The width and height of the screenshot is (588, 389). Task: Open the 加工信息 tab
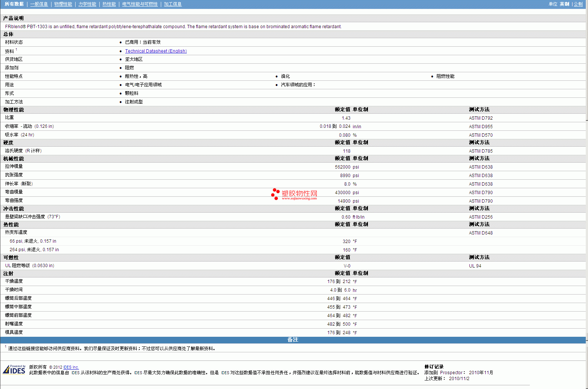(x=173, y=4)
